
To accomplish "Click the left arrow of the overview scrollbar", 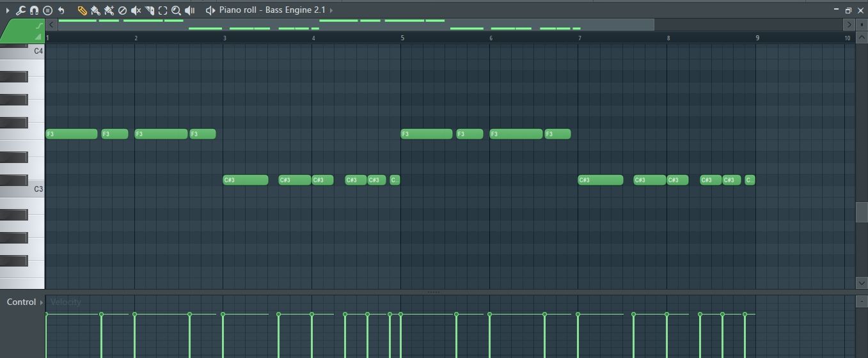I will (x=52, y=24).
